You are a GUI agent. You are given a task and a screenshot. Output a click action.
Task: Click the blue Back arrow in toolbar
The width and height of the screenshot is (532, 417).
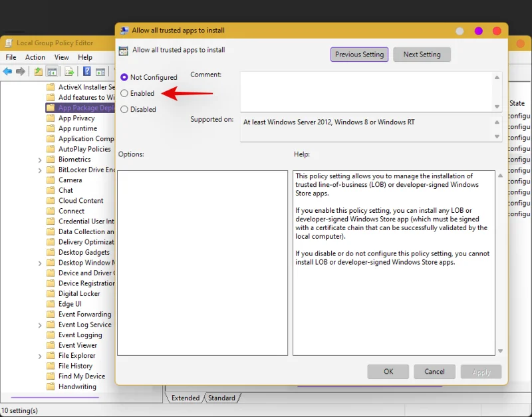[x=8, y=72]
